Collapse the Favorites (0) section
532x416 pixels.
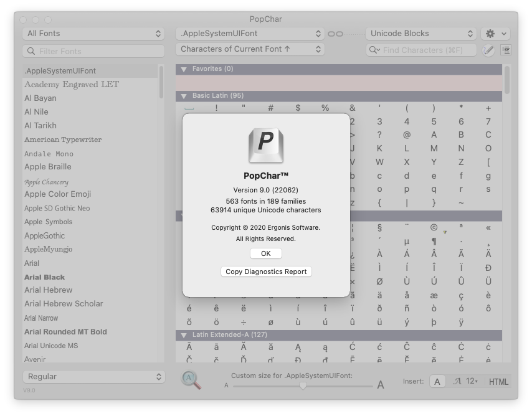[x=184, y=69]
